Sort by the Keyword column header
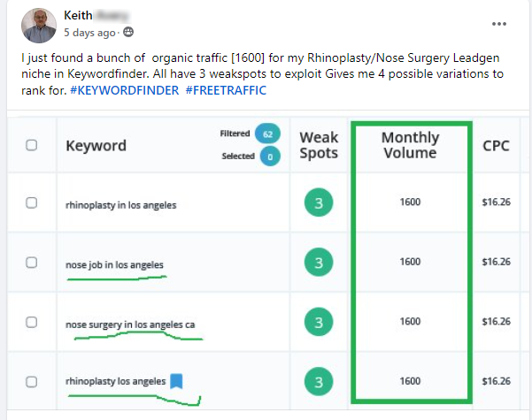This screenshot has width=532, height=420. pos(96,145)
